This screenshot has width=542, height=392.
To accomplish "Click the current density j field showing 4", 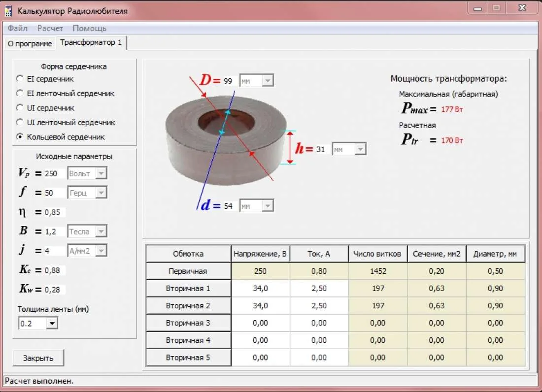I will click(54, 251).
